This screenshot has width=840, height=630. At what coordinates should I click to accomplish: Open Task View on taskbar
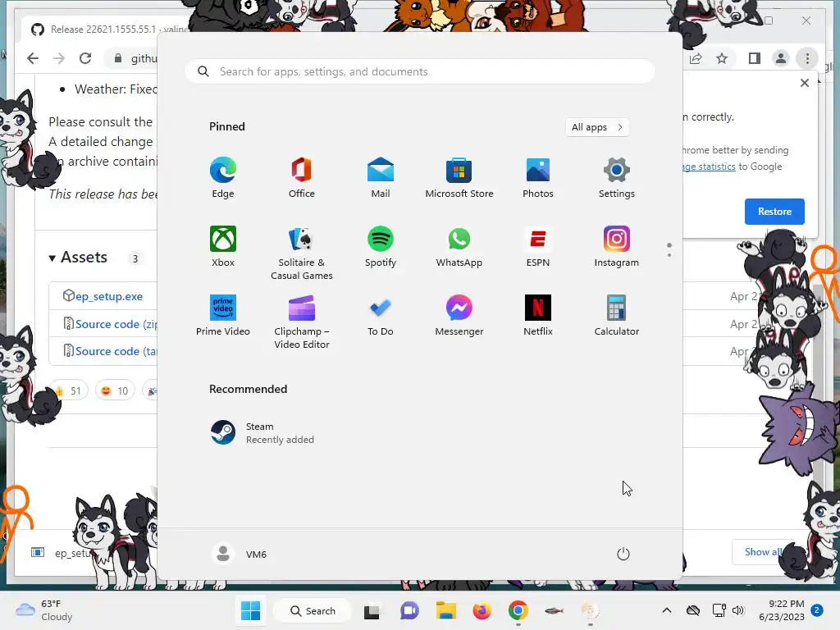click(x=372, y=611)
